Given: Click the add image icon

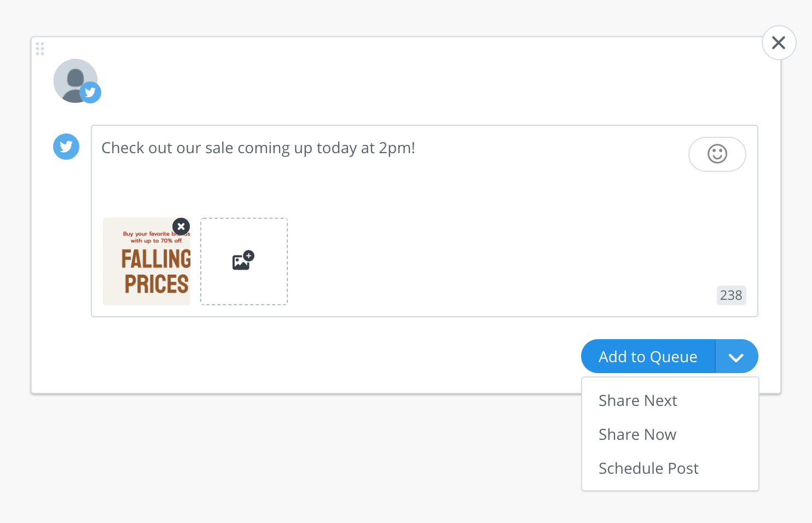Looking at the screenshot, I should 243,261.
